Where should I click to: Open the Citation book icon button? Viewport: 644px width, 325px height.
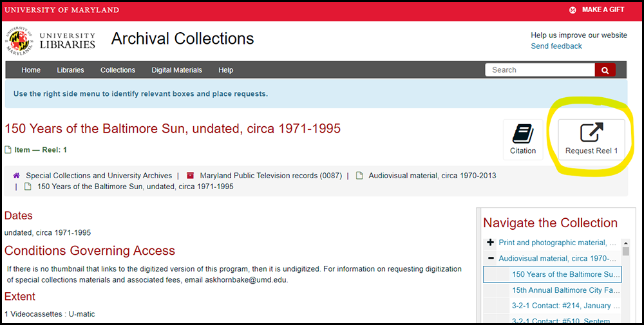[523, 140]
